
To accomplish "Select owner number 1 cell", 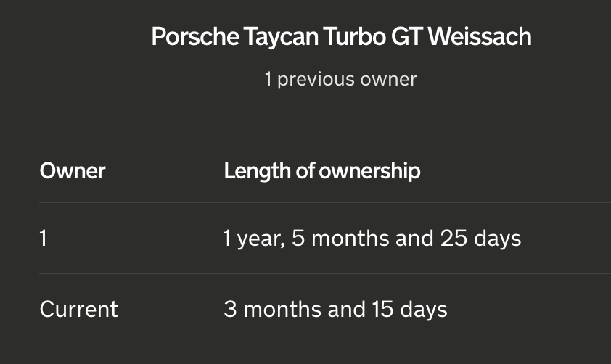I will [x=44, y=239].
